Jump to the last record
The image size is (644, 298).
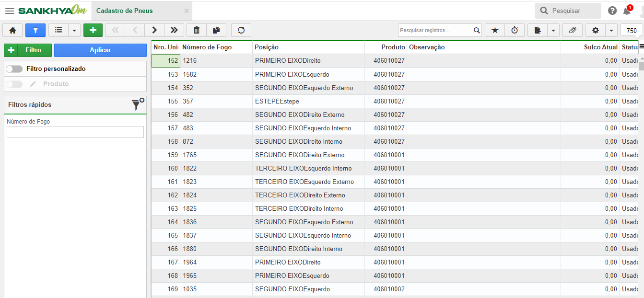[174, 30]
